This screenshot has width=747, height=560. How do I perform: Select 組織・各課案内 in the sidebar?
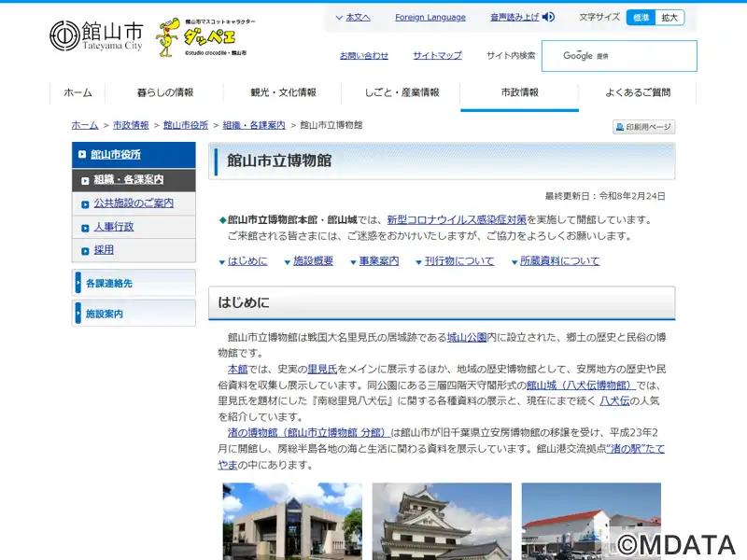pos(128,179)
